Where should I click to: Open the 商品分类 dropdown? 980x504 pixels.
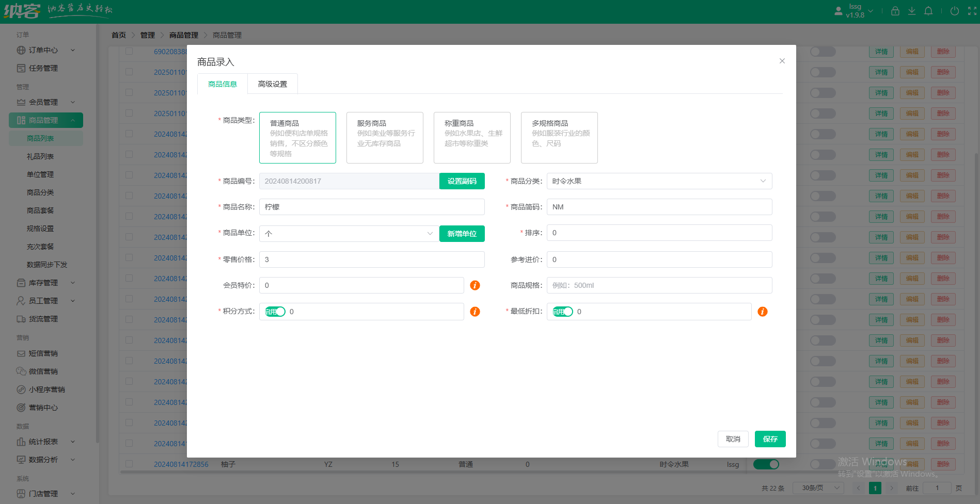659,181
